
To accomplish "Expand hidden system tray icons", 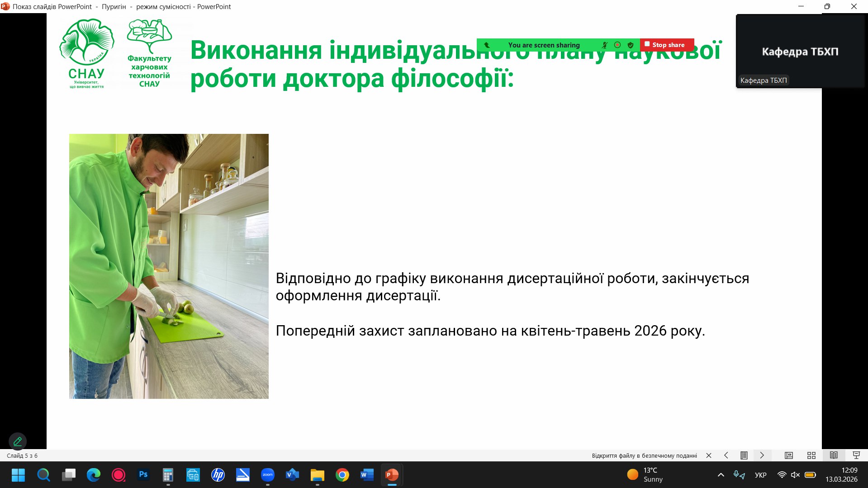I will tap(721, 475).
